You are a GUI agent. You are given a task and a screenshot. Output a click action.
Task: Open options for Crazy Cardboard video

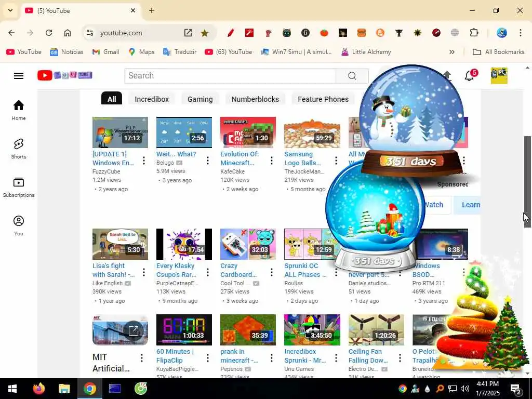click(x=272, y=272)
